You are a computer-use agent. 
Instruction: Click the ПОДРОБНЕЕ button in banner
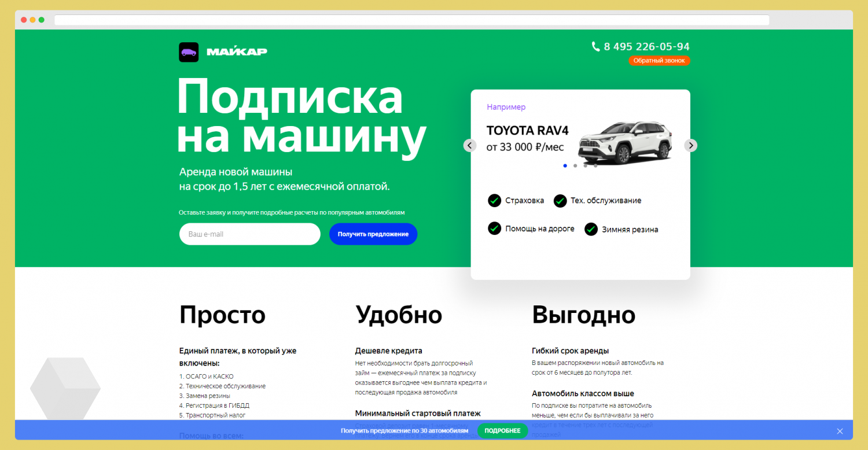(502, 431)
